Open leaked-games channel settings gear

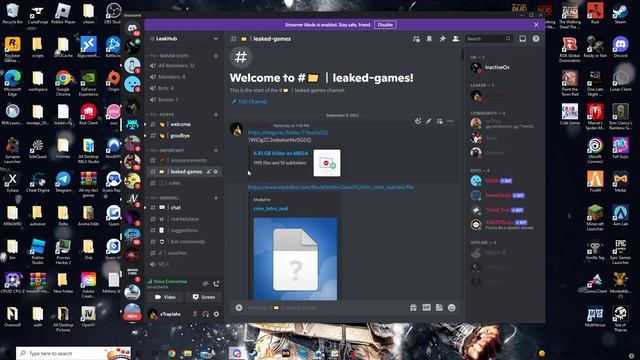216,172
